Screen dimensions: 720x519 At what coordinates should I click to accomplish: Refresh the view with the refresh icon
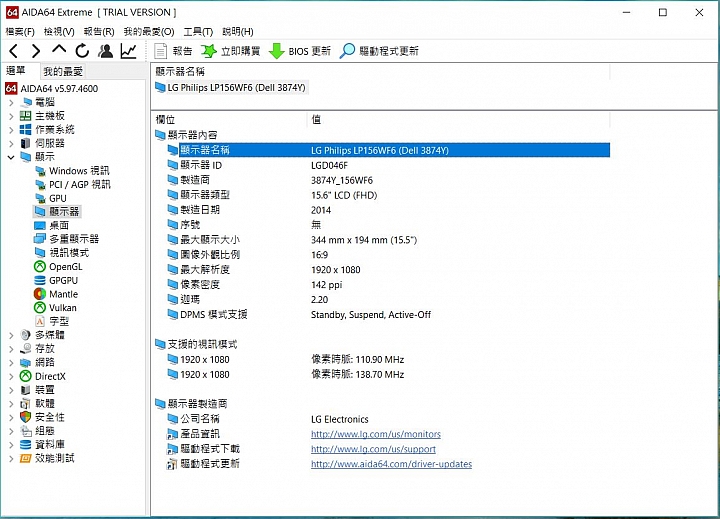82,51
